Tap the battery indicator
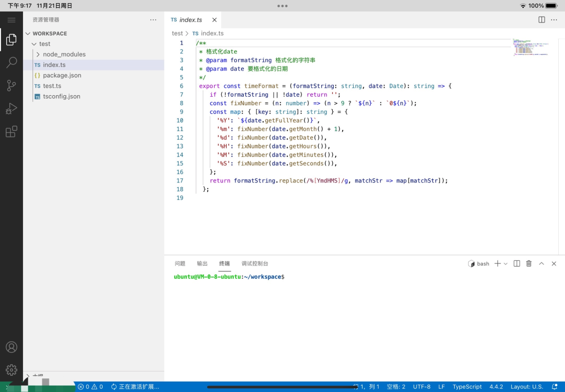 pyautogui.click(x=551, y=6)
